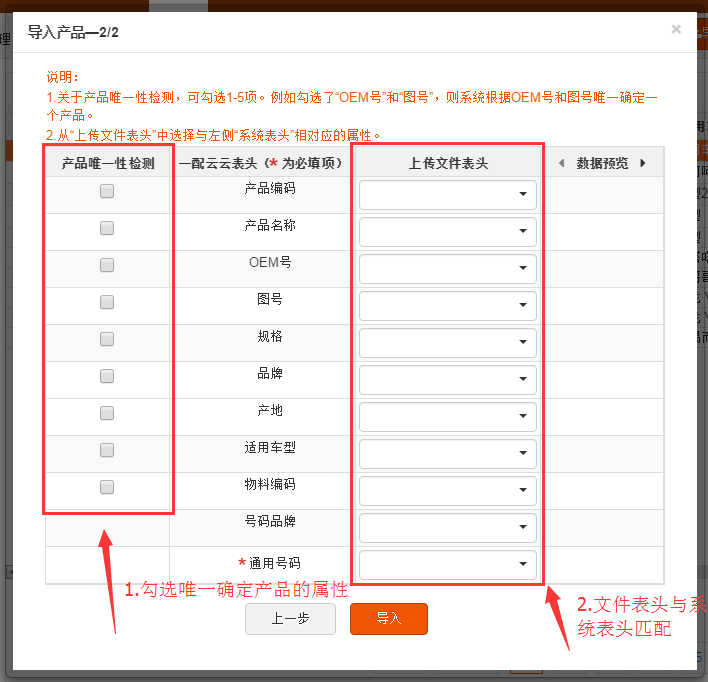708x682 pixels.
Task: Check the 产品编码 uniqueness checkbox
Action: click(x=107, y=191)
